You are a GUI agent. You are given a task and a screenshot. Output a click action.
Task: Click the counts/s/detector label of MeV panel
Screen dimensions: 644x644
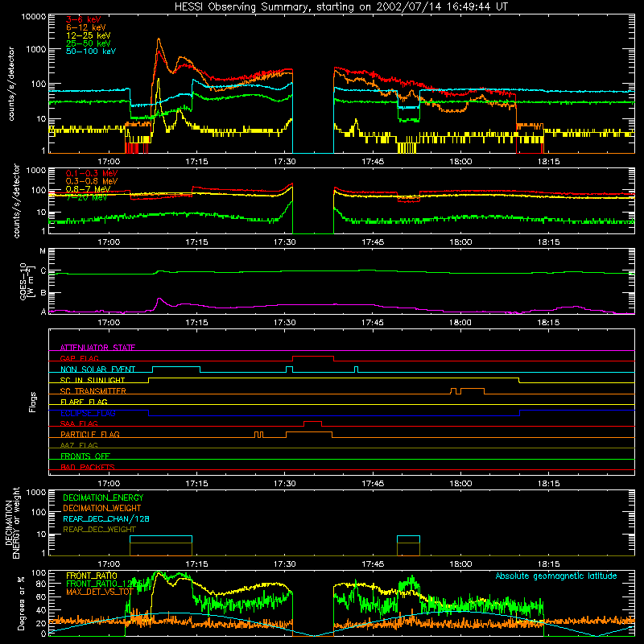pyautogui.click(x=16, y=200)
